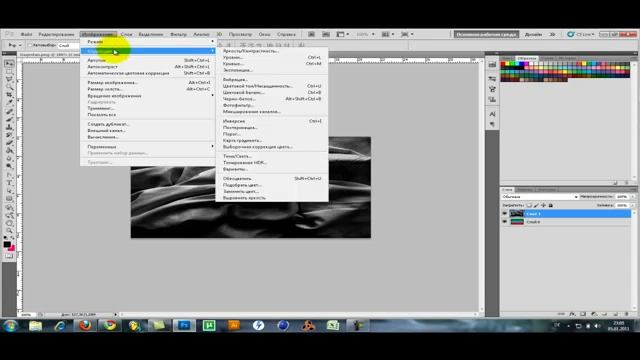Select the Spot Healing Brush tool
The width and height of the screenshot is (640, 360).
pos(9,111)
